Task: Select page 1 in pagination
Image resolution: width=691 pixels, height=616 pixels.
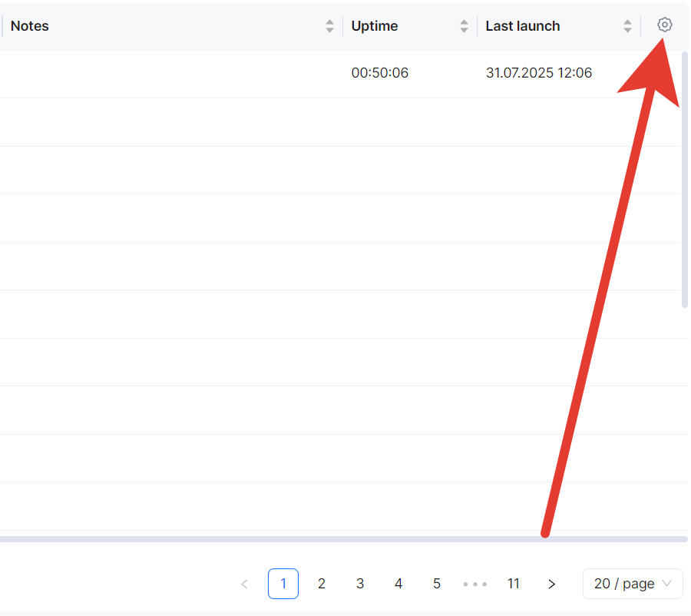Action: (283, 584)
